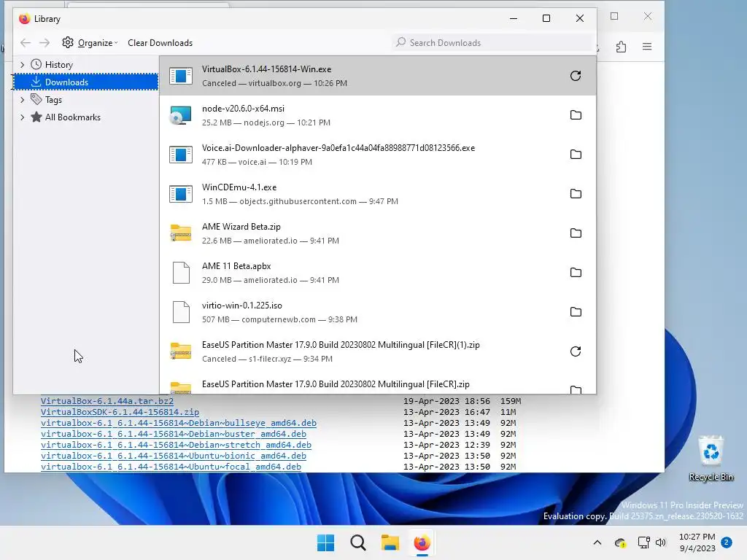Click the node msi installer file icon

point(181,115)
